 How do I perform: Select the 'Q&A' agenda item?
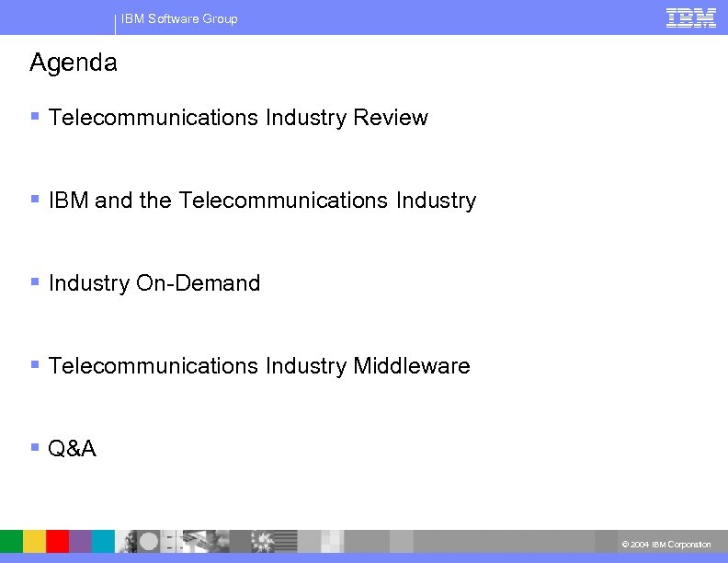[72, 449]
